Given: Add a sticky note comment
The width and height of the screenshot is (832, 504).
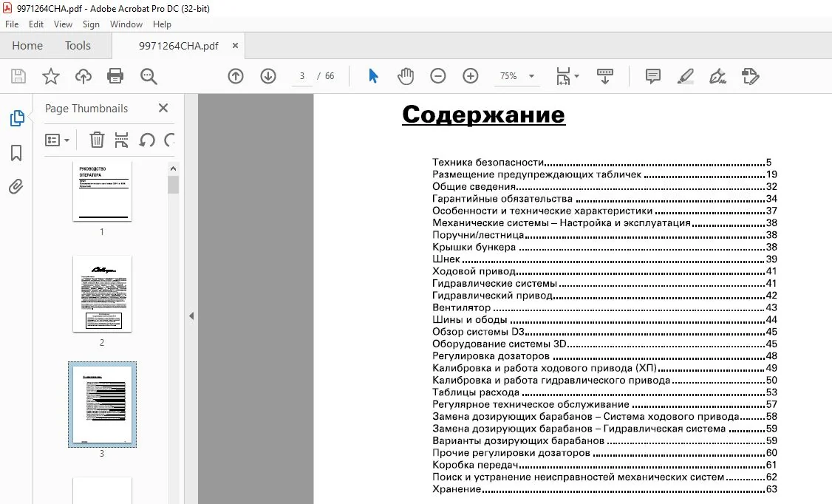Looking at the screenshot, I should click(653, 76).
